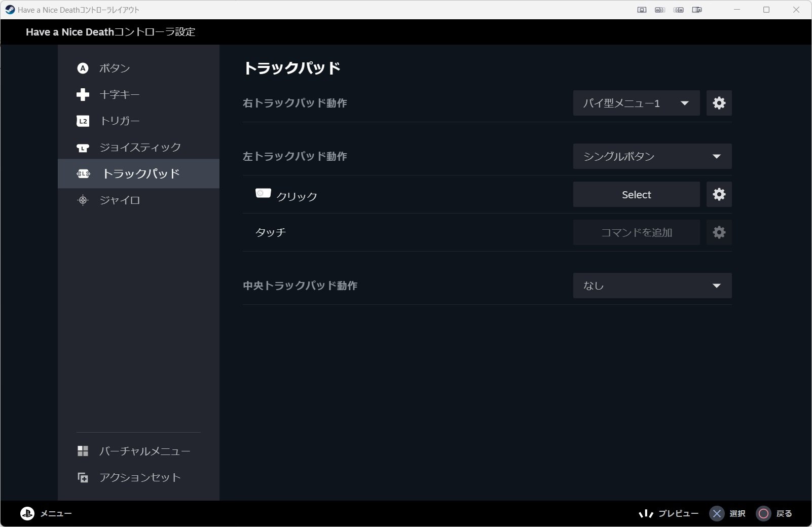Viewport: 812px width, 527px height.
Task: Click the タッチ row label
Action: [x=271, y=232]
